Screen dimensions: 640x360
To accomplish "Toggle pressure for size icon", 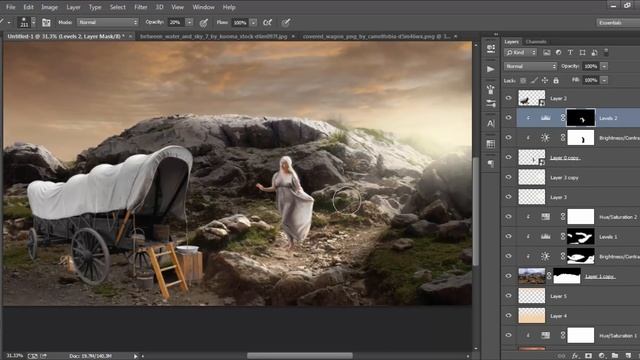I will pyautogui.click(x=286, y=22).
